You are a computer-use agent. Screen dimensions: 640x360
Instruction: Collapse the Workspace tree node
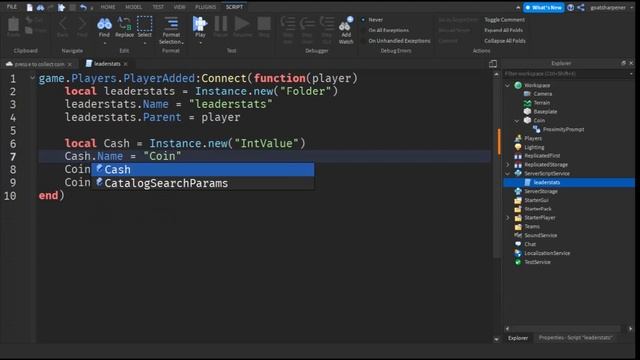(508, 85)
